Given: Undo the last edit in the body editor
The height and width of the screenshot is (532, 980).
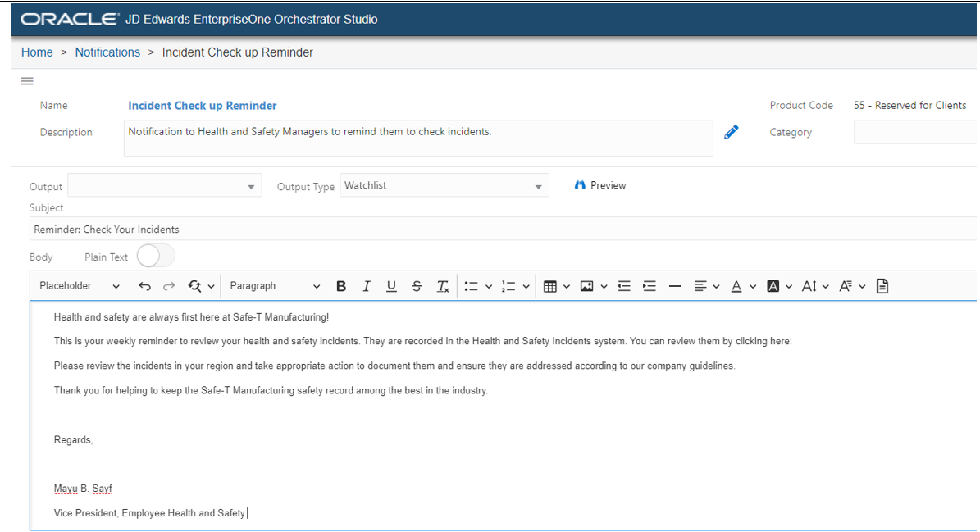Looking at the screenshot, I should click(144, 286).
